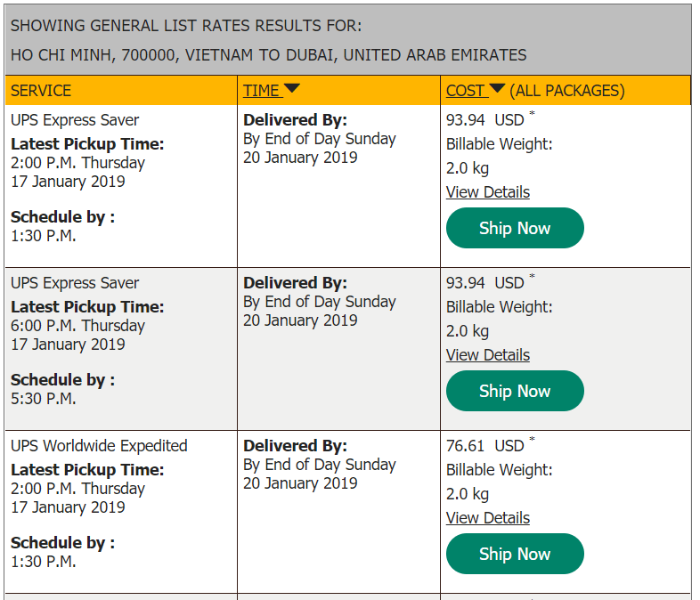Screen dimensions: 700x600
Task: Select the UPS Worldwide Expedited service name
Action: click(x=99, y=446)
